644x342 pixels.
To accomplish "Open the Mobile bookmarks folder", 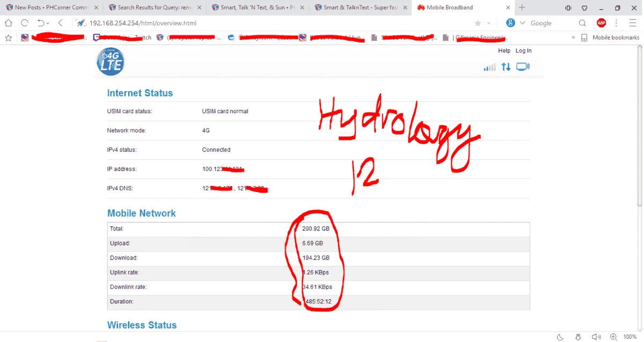I will click(611, 38).
